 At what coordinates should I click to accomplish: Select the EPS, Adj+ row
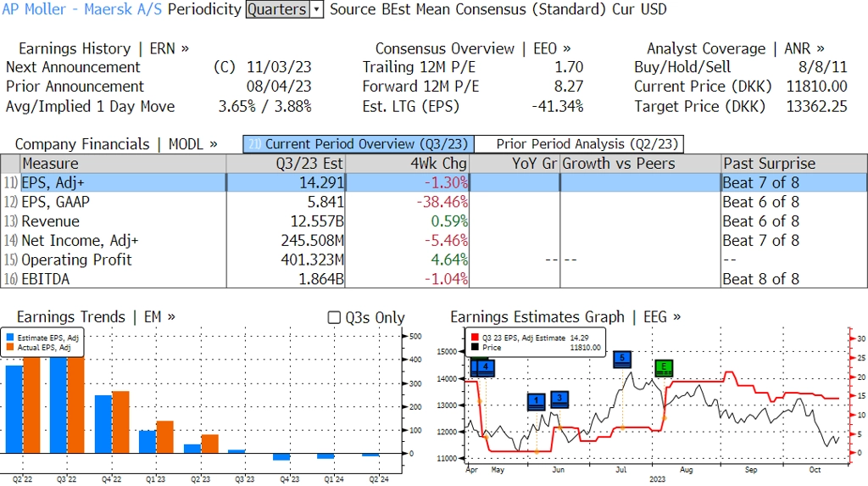pyautogui.click(x=433, y=182)
